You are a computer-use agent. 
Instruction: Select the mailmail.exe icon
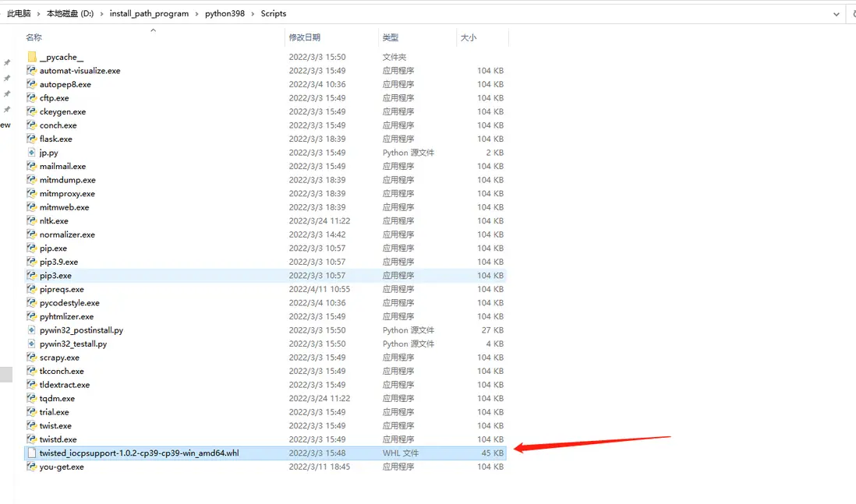tap(32, 166)
